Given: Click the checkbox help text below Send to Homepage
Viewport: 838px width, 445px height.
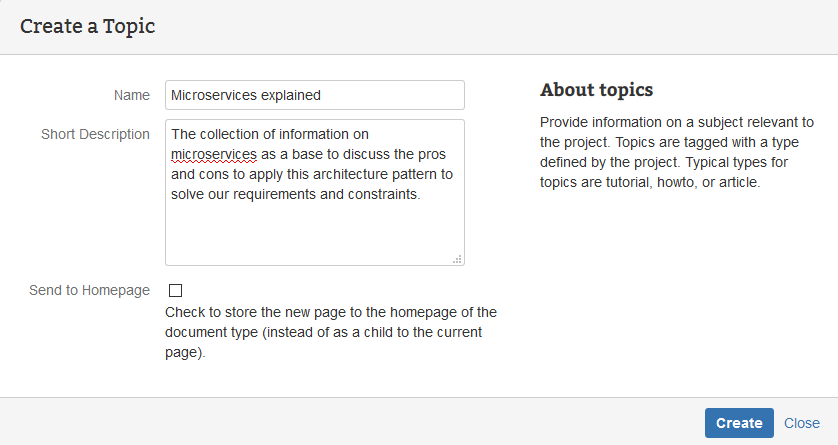Looking at the screenshot, I should (331, 332).
